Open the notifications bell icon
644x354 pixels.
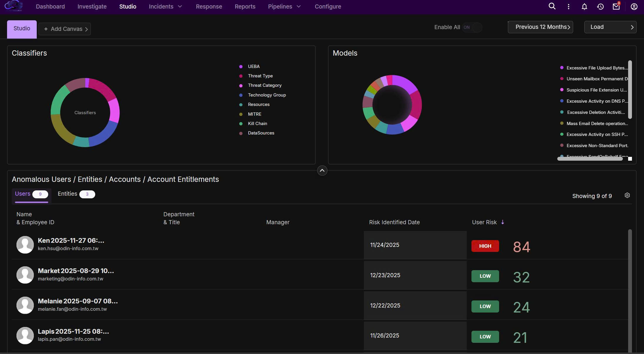click(584, 6)
